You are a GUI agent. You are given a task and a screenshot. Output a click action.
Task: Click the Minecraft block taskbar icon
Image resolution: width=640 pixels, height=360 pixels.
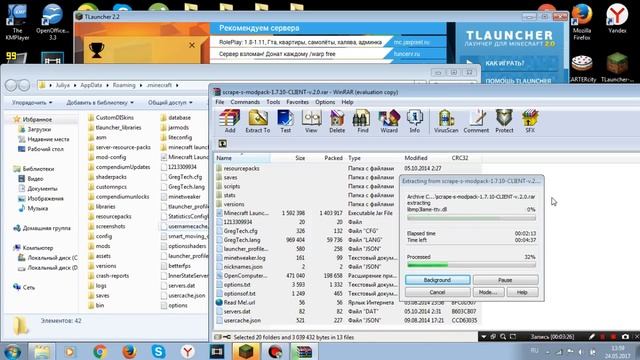point(246,351)
